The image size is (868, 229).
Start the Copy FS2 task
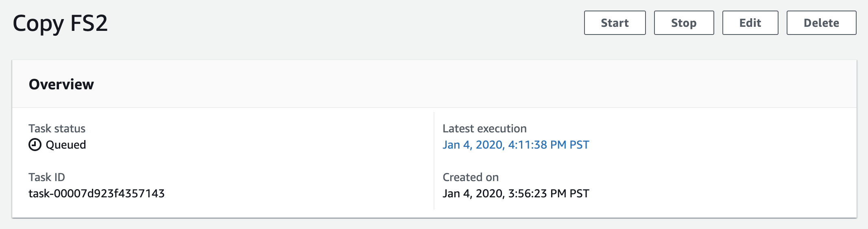(x=615, y=23)
